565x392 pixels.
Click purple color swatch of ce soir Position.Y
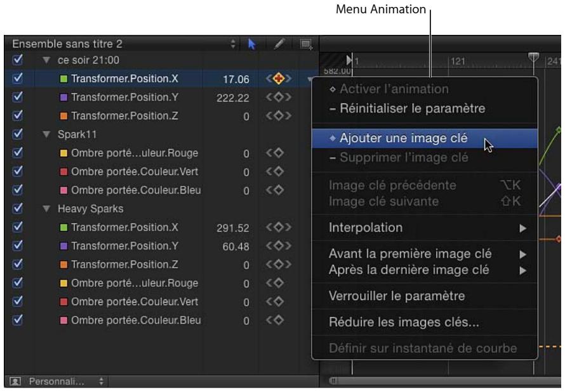click(63, 97)
